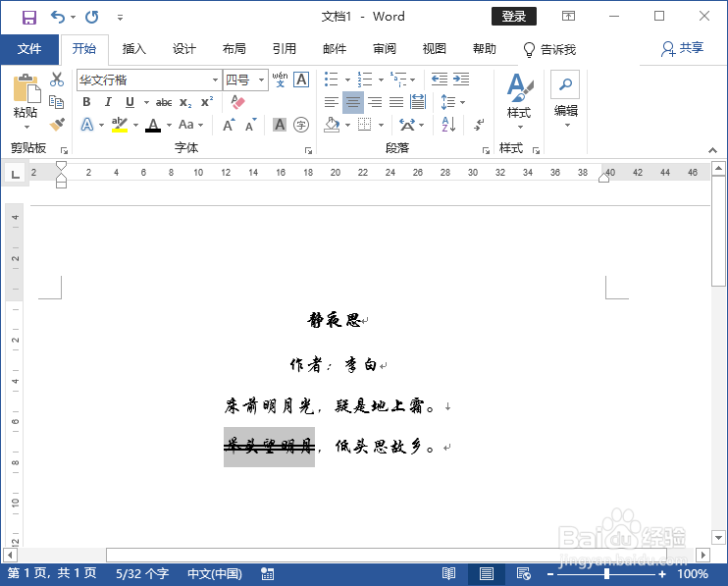Switch to the 设计 (Design) tab
The image size is (728, 586).
tap(183, 49)
